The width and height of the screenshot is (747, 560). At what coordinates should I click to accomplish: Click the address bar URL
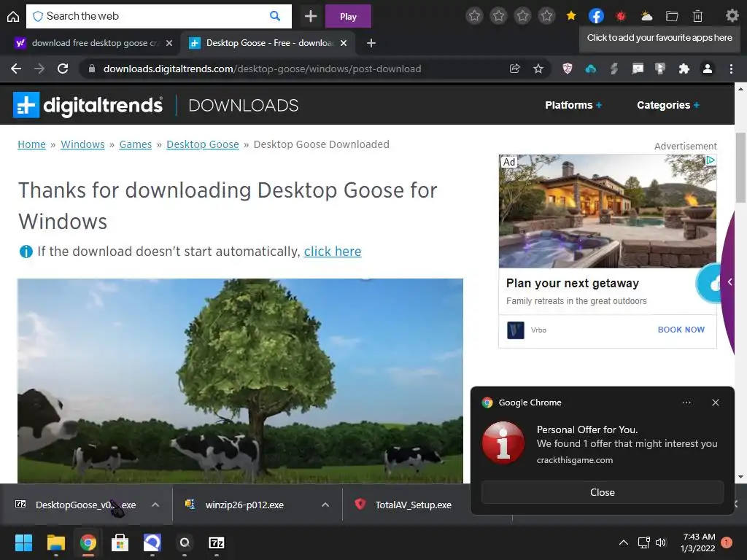262,69
